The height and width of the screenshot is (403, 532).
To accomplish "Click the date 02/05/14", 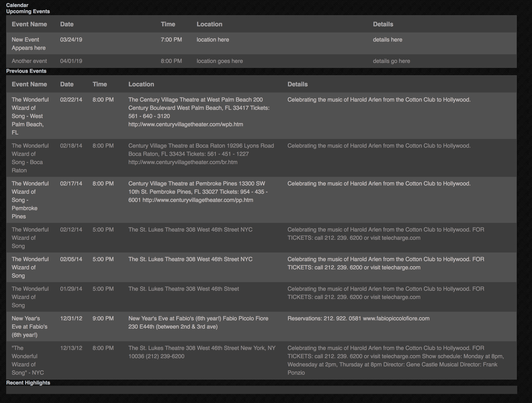I will tap(71, 259).
